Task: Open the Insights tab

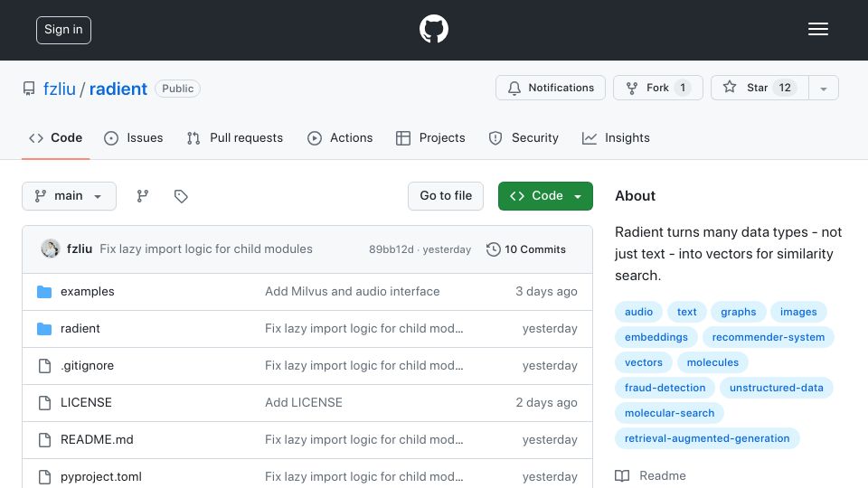Action: (x=616, y=137)
